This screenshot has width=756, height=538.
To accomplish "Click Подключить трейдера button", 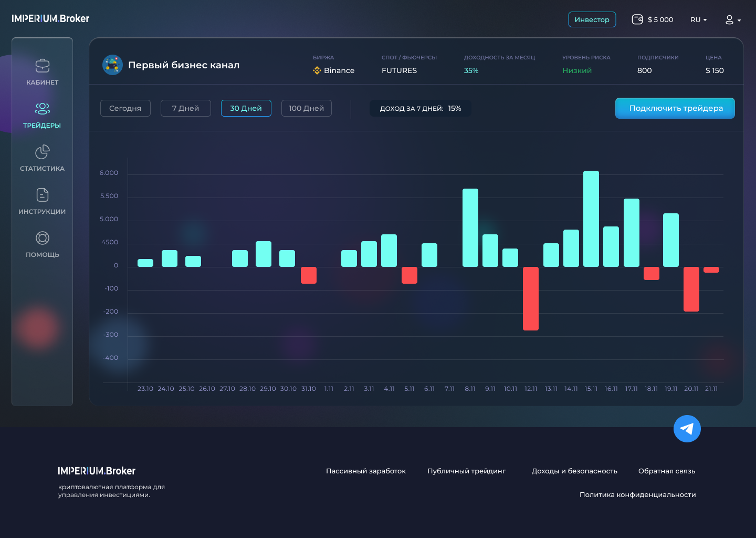I will (675, 108).
